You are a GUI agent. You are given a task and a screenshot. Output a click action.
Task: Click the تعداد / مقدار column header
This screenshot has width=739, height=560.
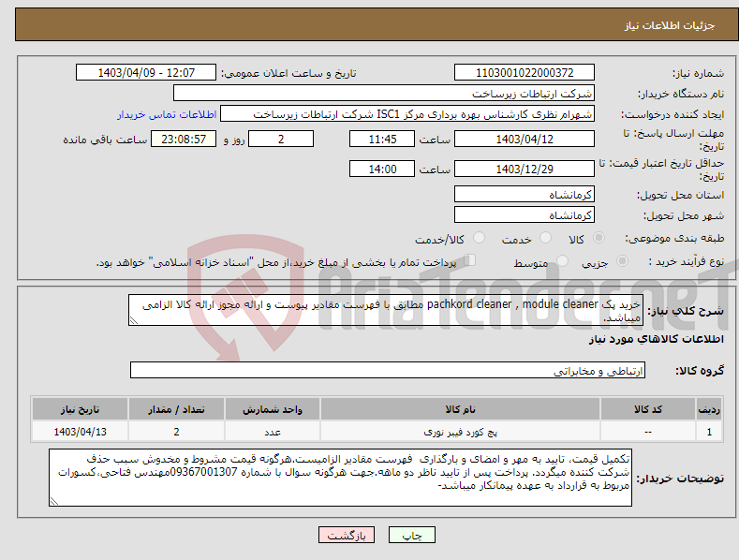[x=176, y=409]
